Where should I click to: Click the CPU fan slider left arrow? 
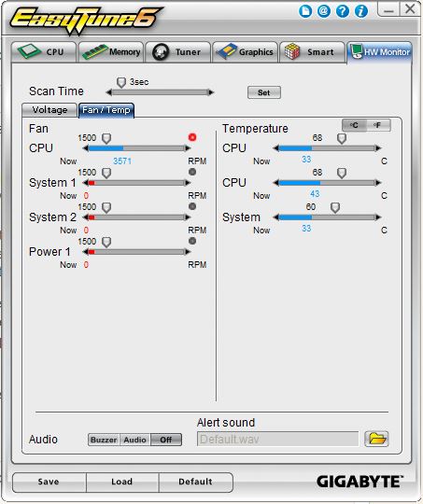point(86,148)
